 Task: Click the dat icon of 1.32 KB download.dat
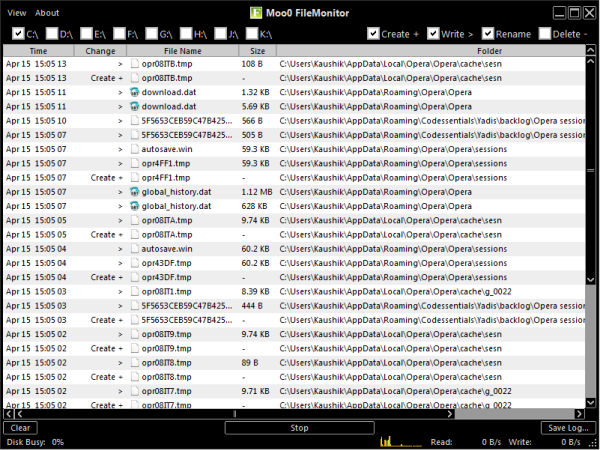[x=134, y=92]
